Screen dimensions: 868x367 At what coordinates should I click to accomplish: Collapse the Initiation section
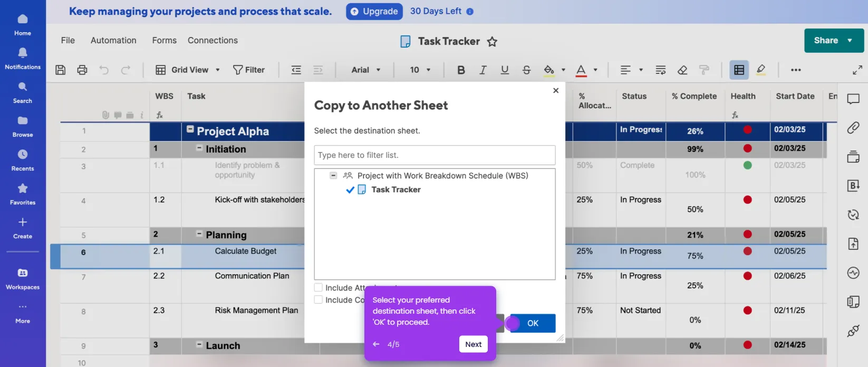coord(199,148)
